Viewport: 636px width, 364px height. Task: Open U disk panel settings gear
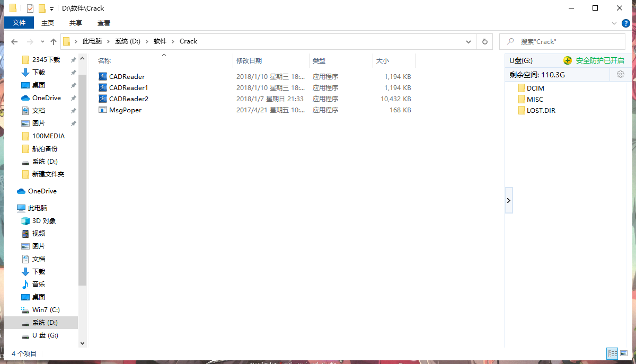[620, 75]
